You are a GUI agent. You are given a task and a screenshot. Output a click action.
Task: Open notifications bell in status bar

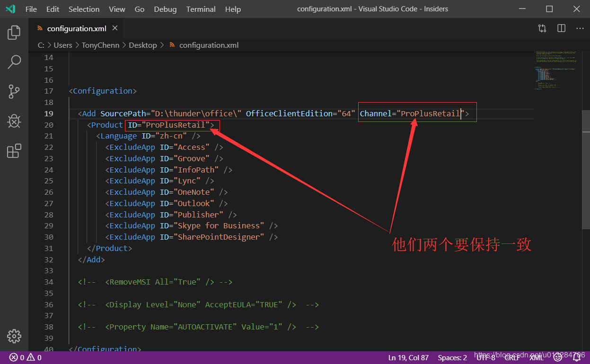pyautogui.click(x=576, y=357)
